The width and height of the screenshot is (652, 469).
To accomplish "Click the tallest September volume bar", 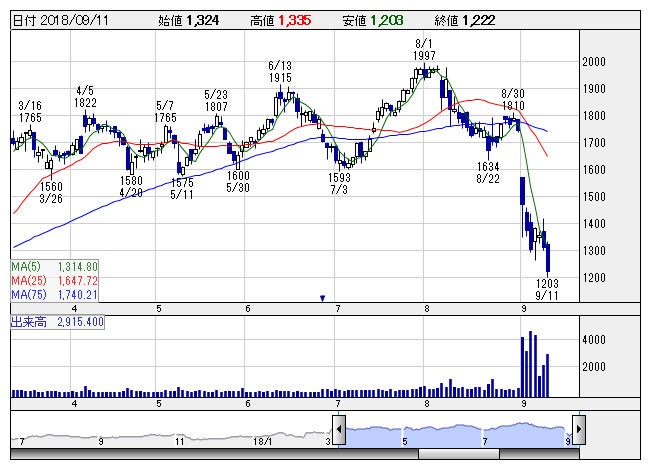I will click(x=531, y=364).
